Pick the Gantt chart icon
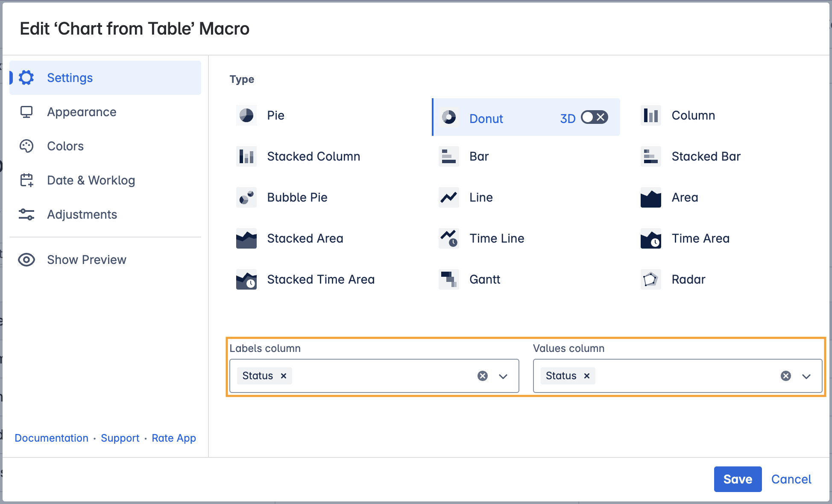Viewport: 832px width, 504px height. (449, 279)
